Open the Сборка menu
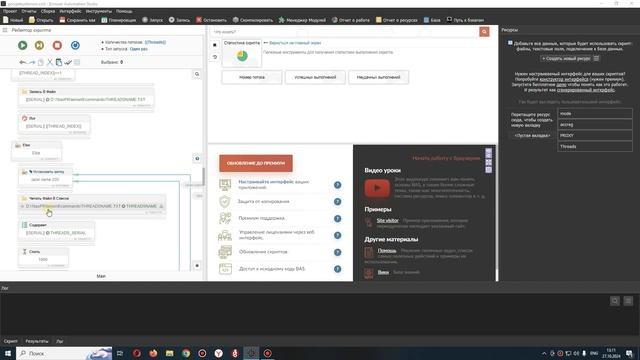This screenshot has width=640, height=360. click(x=48, y=11)
